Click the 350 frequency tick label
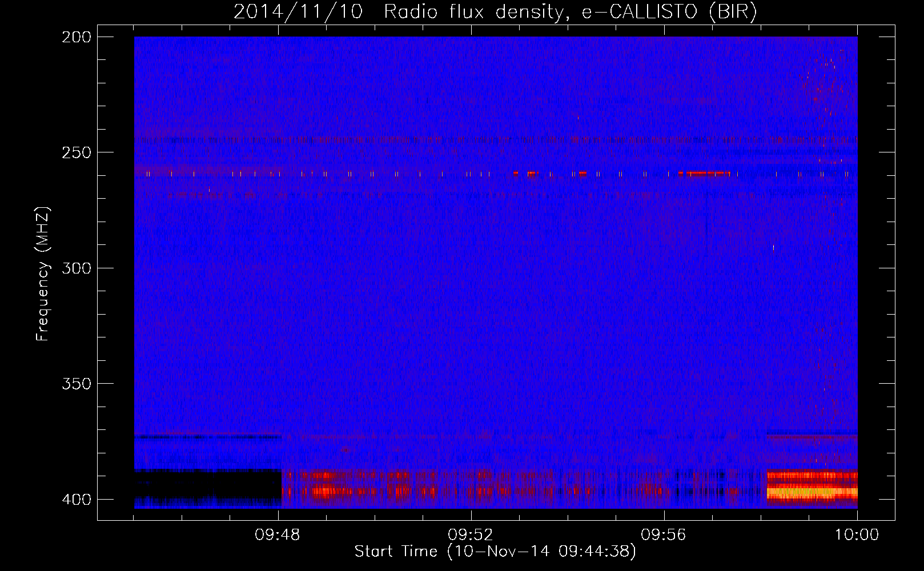Screen dimensions: 924x571 tap(76, 383)
